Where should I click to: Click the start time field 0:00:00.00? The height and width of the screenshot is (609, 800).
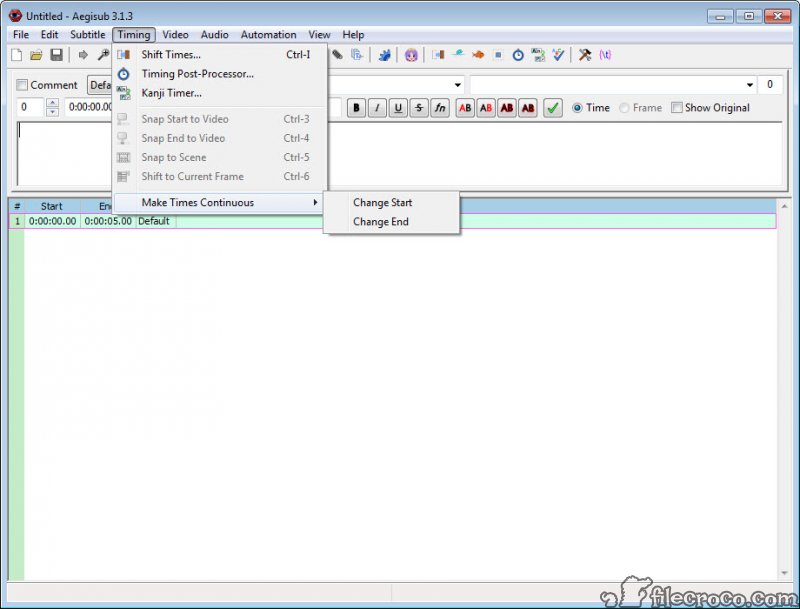point(89,107)
